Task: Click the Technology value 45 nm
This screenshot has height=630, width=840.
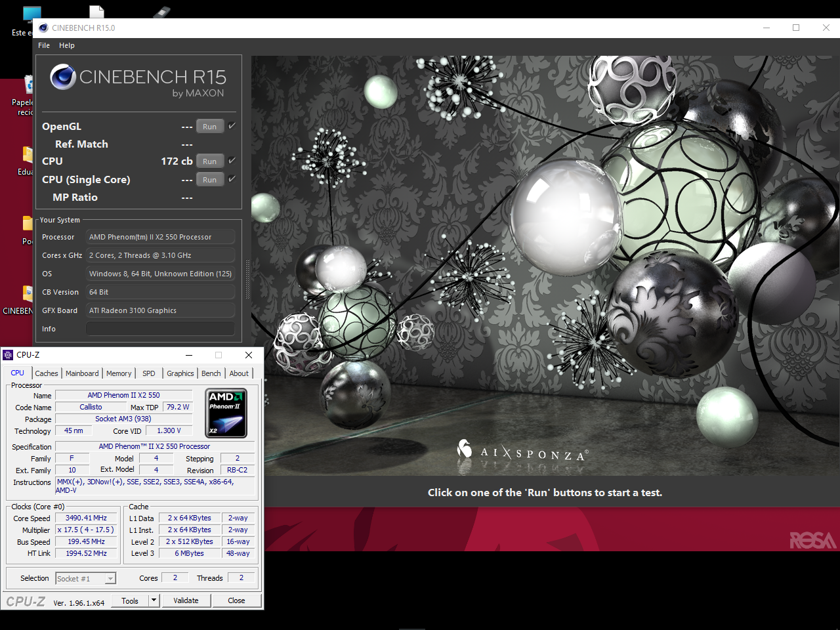Action: [73, 430]
